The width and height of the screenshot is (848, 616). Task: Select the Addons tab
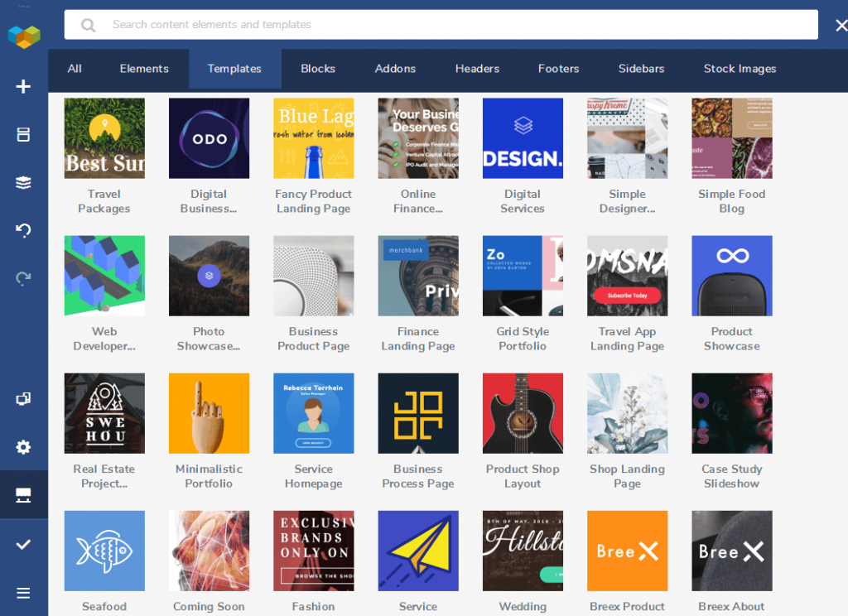395,69
